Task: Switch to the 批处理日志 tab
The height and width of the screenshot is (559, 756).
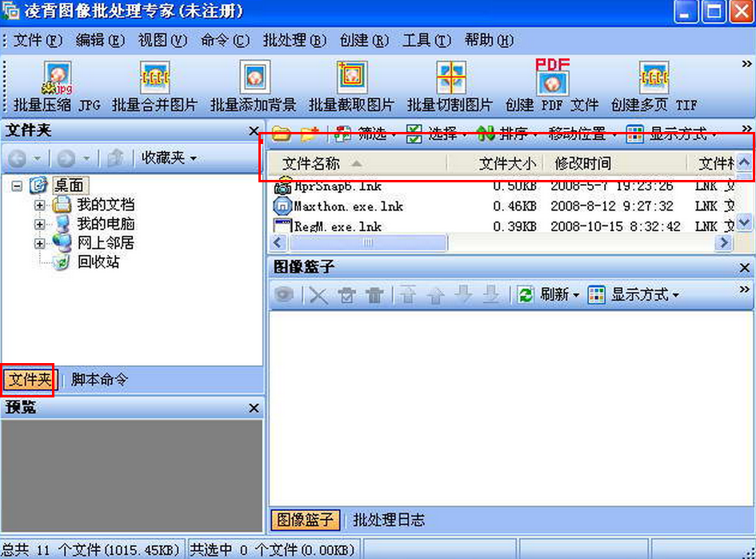Action: (x=389, y=520)
